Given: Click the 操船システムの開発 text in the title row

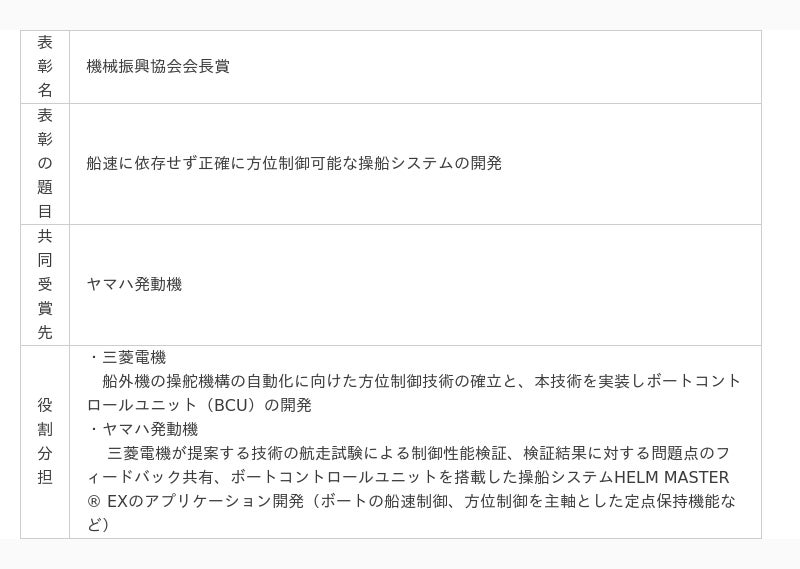Looking at the screenshot, I should pos(438,163).
